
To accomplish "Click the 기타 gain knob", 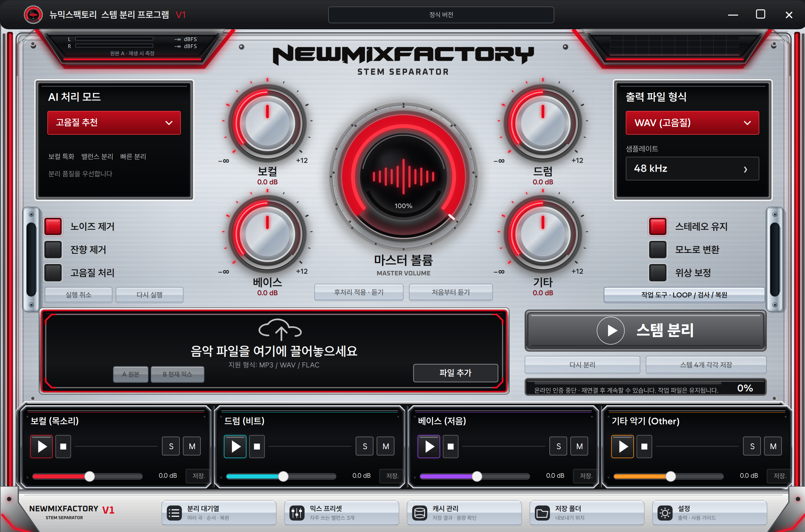I will [x=543, y=234].
